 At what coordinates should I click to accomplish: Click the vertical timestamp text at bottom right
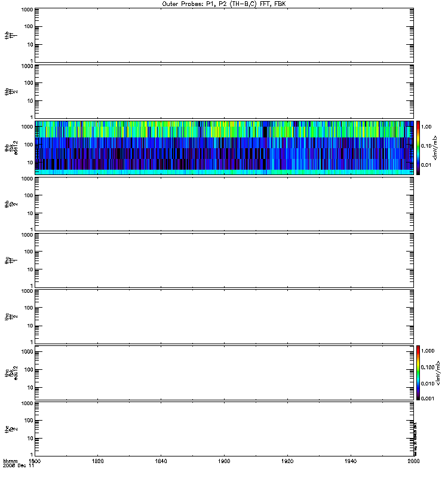pyautogui.click(x=415, y=439)
